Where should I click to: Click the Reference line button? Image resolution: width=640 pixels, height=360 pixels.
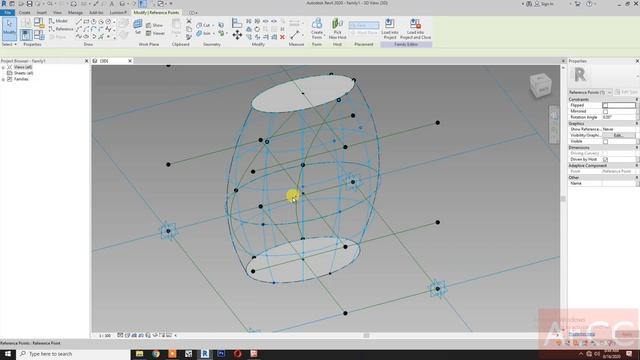click(x=60, y=29)
